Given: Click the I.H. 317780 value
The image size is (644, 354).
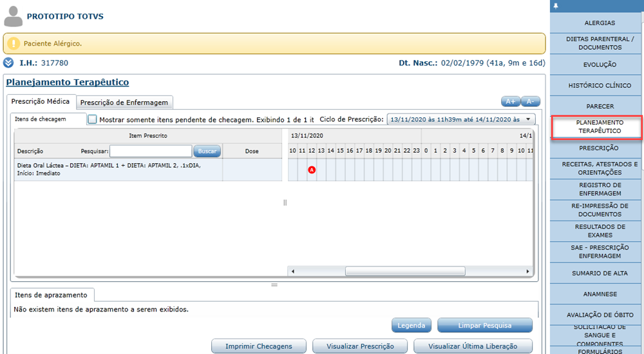Looking at the screenshot, I should 55,63.
